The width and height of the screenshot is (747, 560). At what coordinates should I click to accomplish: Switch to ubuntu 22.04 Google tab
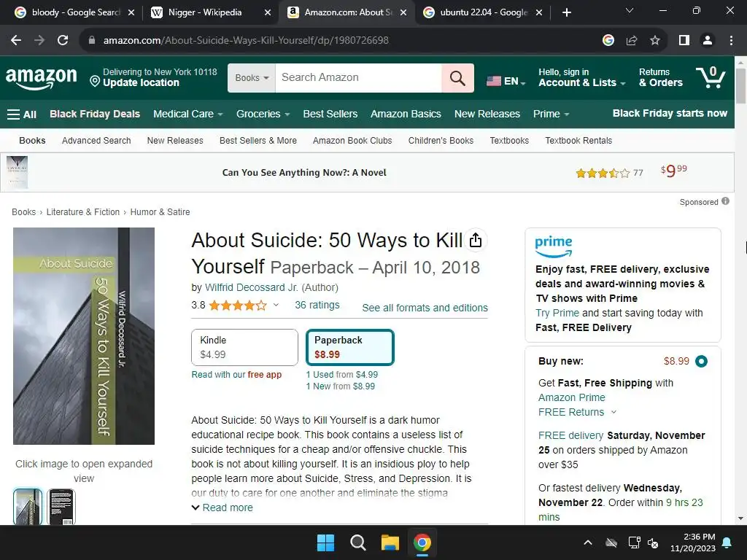483,12
